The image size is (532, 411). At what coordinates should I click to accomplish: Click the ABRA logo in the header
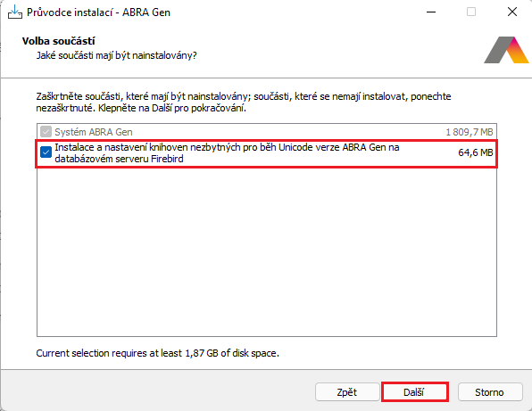506,50
